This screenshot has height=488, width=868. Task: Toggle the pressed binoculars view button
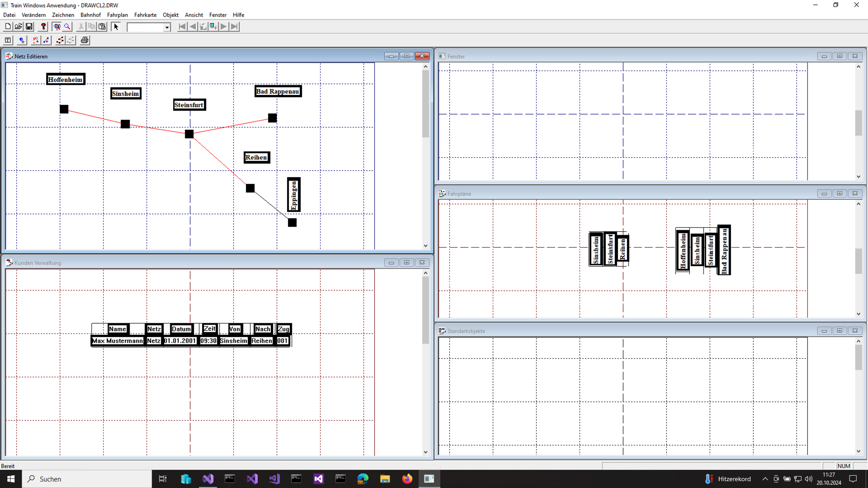pyautogui.click(x=57, y=27)
